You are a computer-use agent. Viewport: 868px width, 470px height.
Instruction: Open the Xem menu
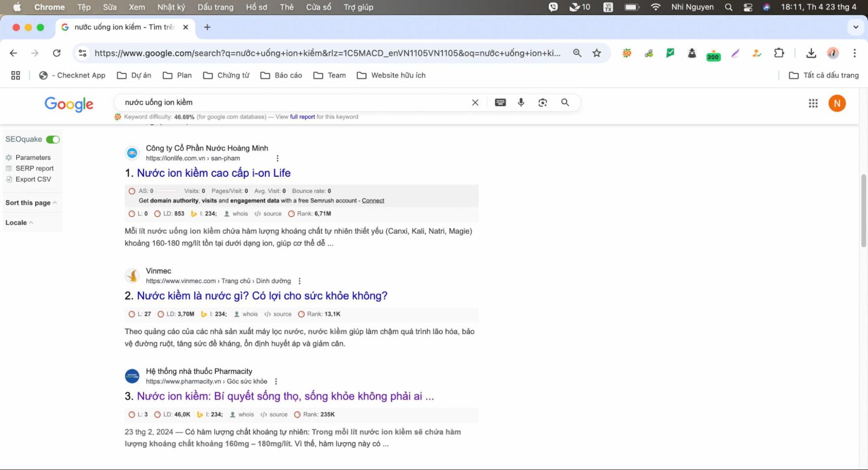tap(137, 7)
